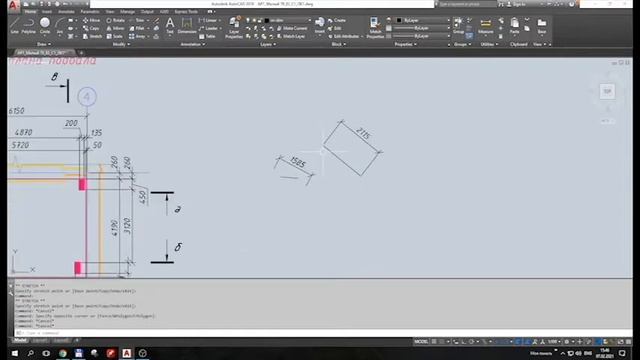
Task: Open the Annotate ribbon tab
Action: pyautogui.click(x=66, y=12)
